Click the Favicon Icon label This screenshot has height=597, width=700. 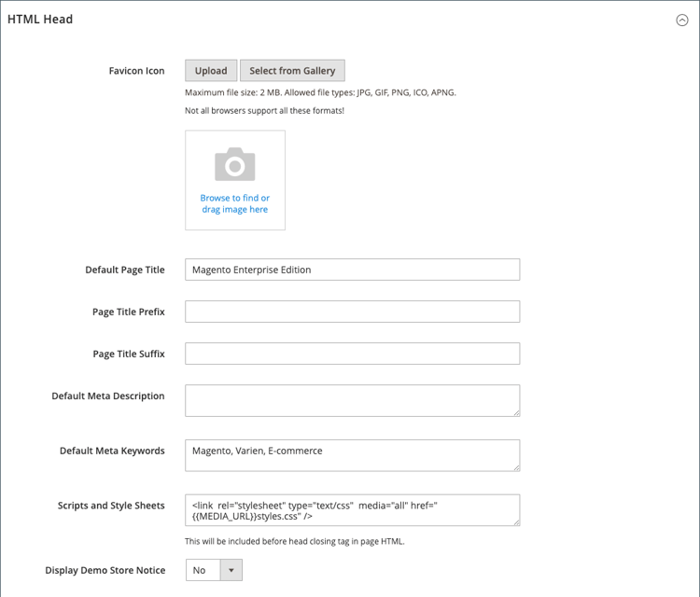(136, 71)
